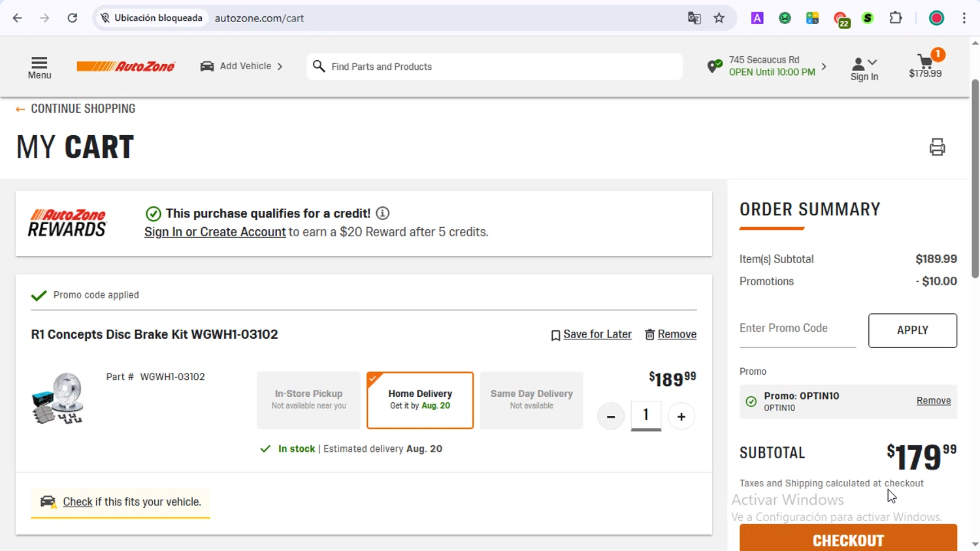Select In-Store Pickup option
This screenshot has width=980, height=551.
coord(308,400)
